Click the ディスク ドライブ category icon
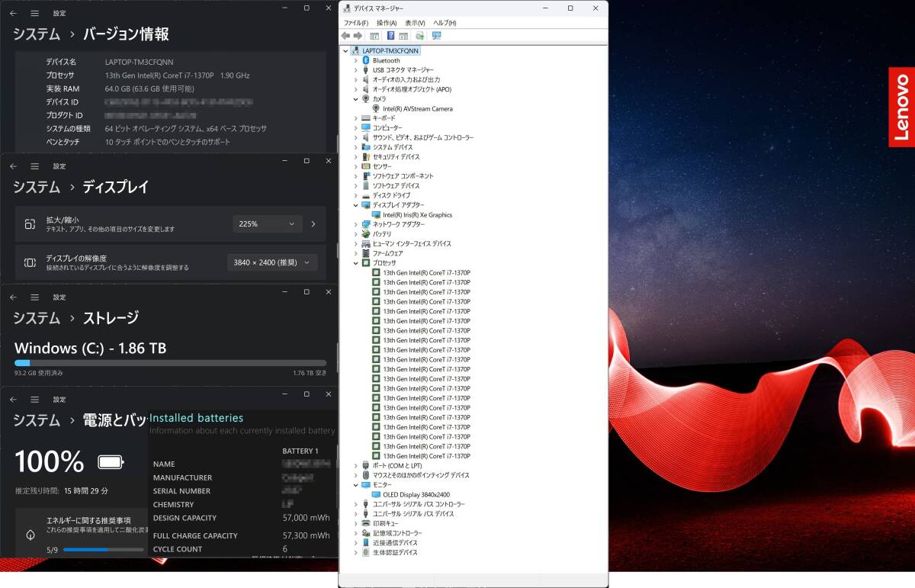Image resolution: width=915 pixels, height=588 pixels. point(366,195)
